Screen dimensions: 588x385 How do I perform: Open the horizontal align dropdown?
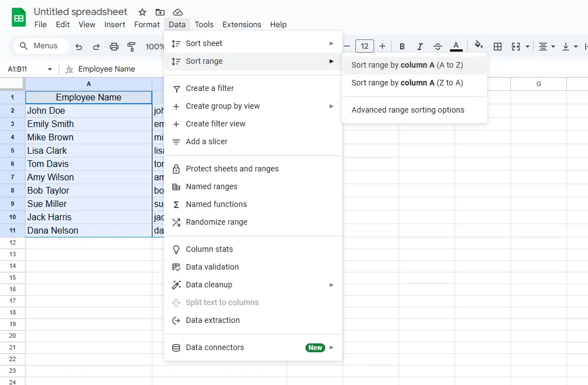click(546, 47)
